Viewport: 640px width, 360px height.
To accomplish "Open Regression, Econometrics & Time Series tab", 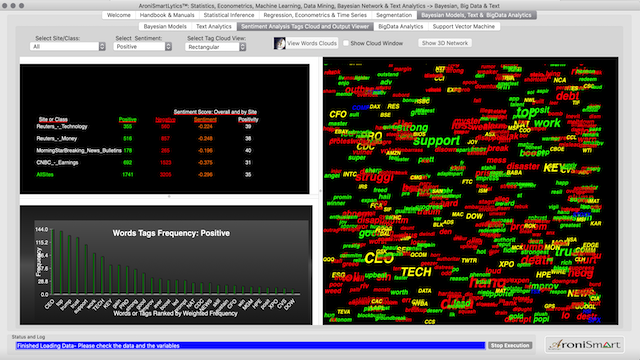I will pyautogui.click(x=315, y=15).
